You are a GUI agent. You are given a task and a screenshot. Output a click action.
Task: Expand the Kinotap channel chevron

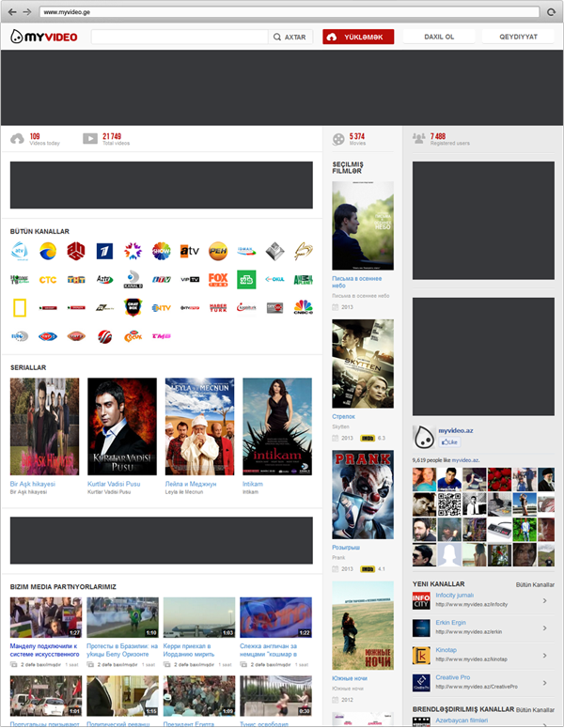(545, 656)
